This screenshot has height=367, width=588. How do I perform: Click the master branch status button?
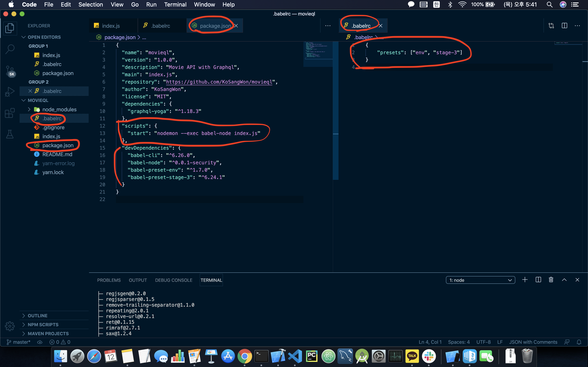click(18, 342)
